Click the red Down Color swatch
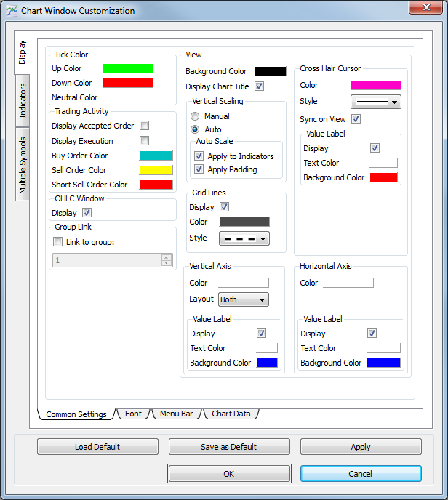The image size is (448, 500). (x=128, y=83)
